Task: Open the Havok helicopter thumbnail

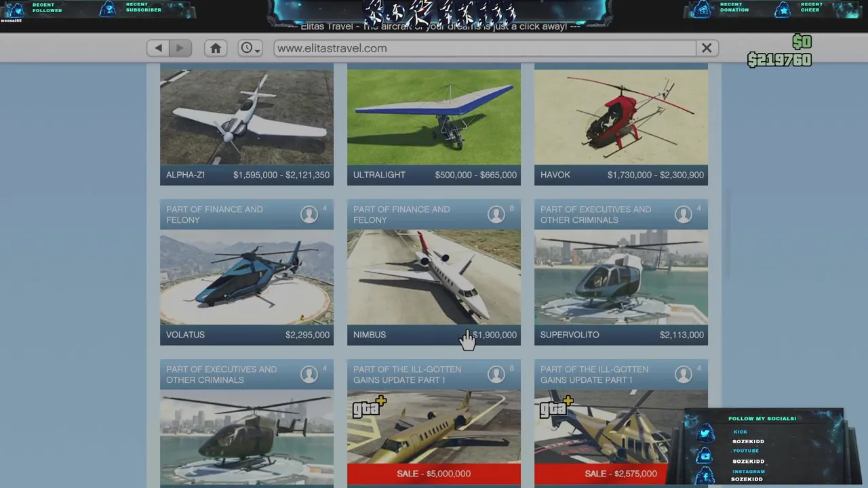Action: (x=621, y=117)
